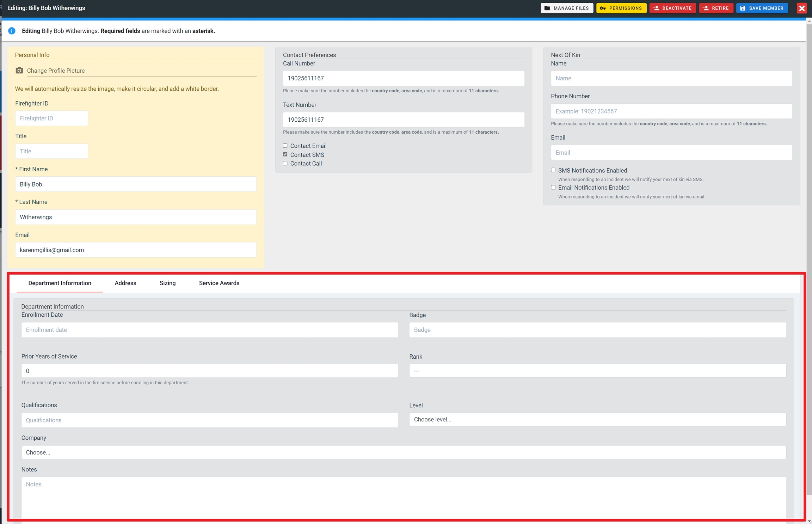Click the key icon on Permissions
The width and height of the screenshot is (812, 524).
(x=603, y=8)
